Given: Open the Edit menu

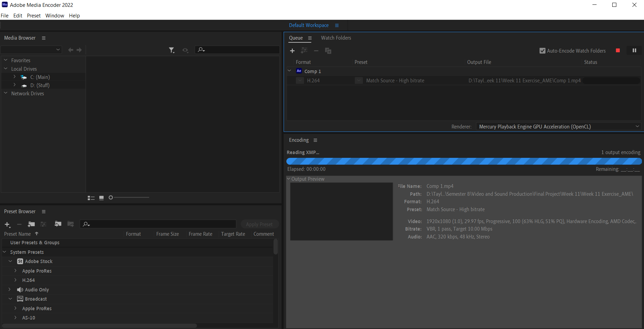Looking at the screenshot, I should (18, 16).
